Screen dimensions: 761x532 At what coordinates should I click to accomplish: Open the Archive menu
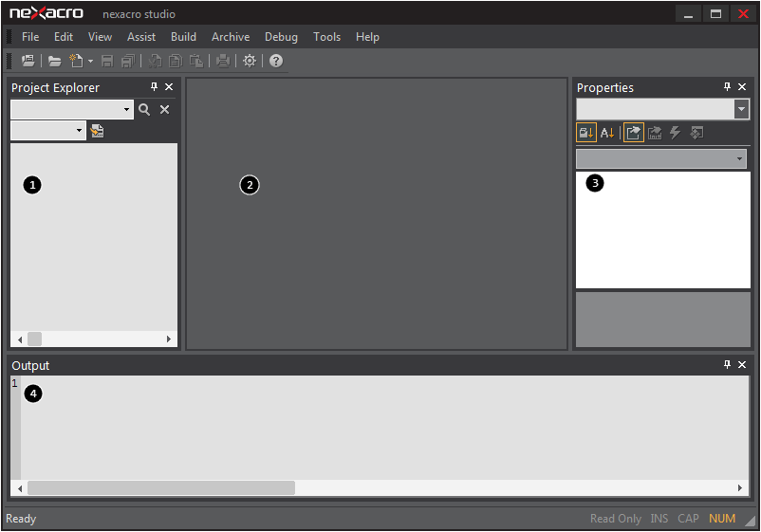tap(231, 37)
